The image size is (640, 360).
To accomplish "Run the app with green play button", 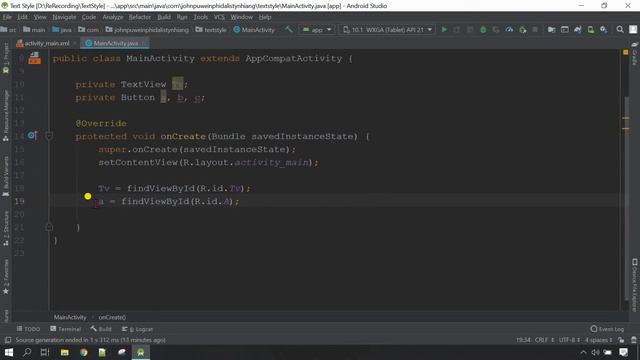I will tap(444, 29).
